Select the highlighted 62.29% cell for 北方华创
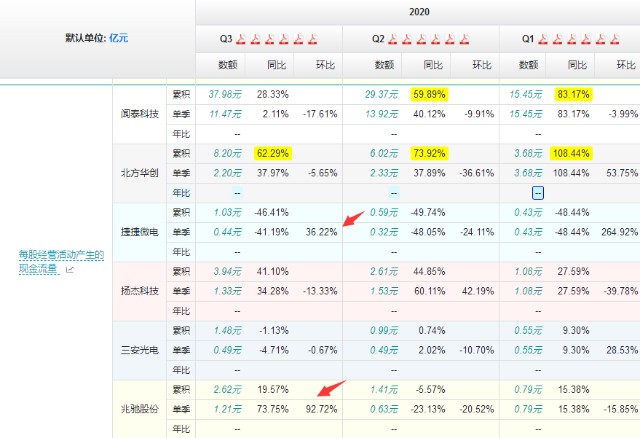The height and width of the screenshot is (438, 640). click(x=272, y=154)
